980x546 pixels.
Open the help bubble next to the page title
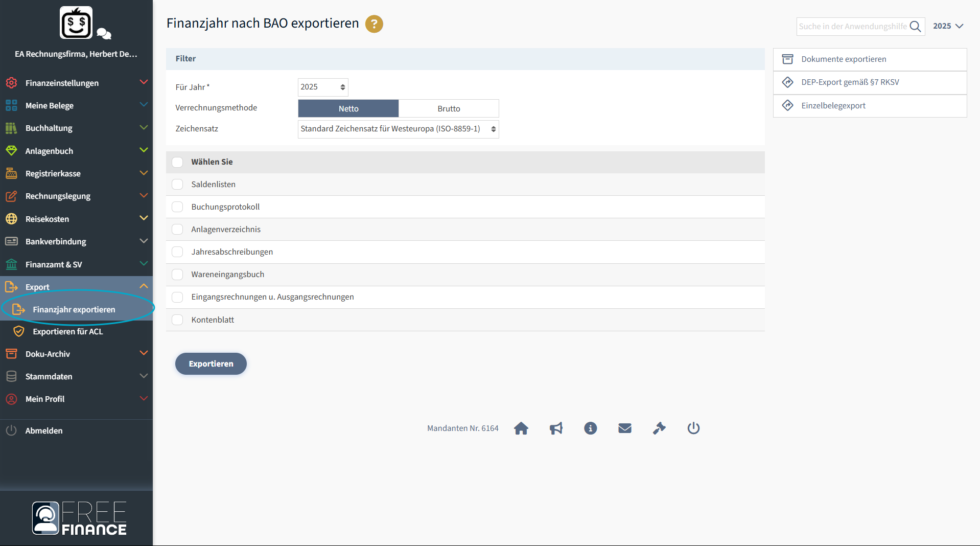tap(374, 24)
